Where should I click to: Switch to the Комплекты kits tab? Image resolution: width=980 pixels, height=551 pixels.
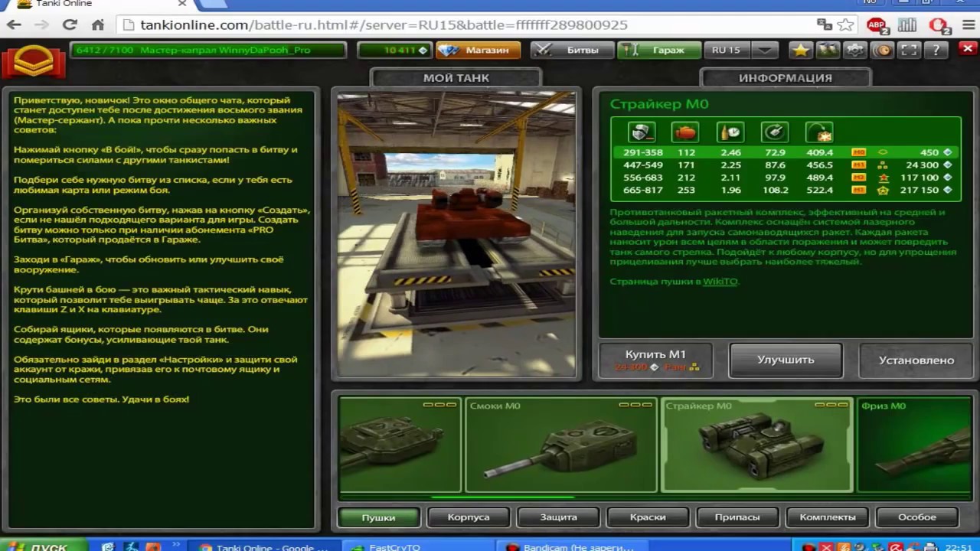(827, 517)
